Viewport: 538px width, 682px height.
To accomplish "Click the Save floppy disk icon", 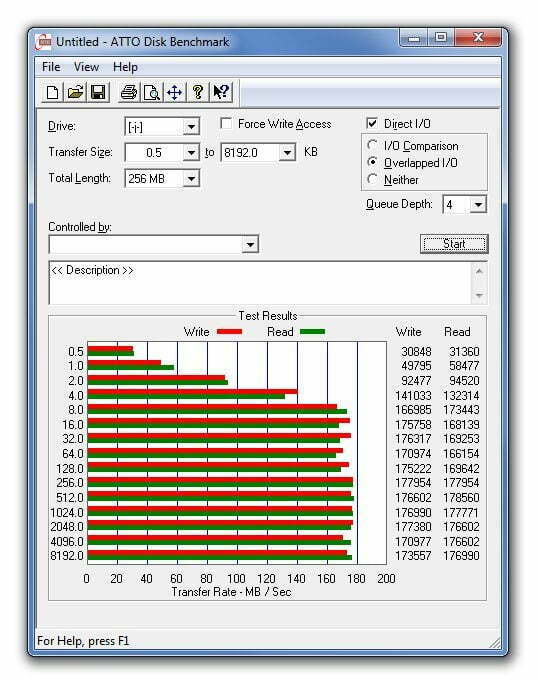I will pos(98,92).
